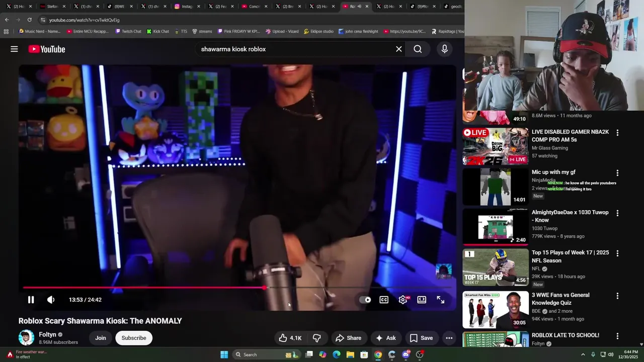Go to the YouTube home logo
Image resolution: width=644 pixels, height=362 pixels.
click(x=47, y=49)
